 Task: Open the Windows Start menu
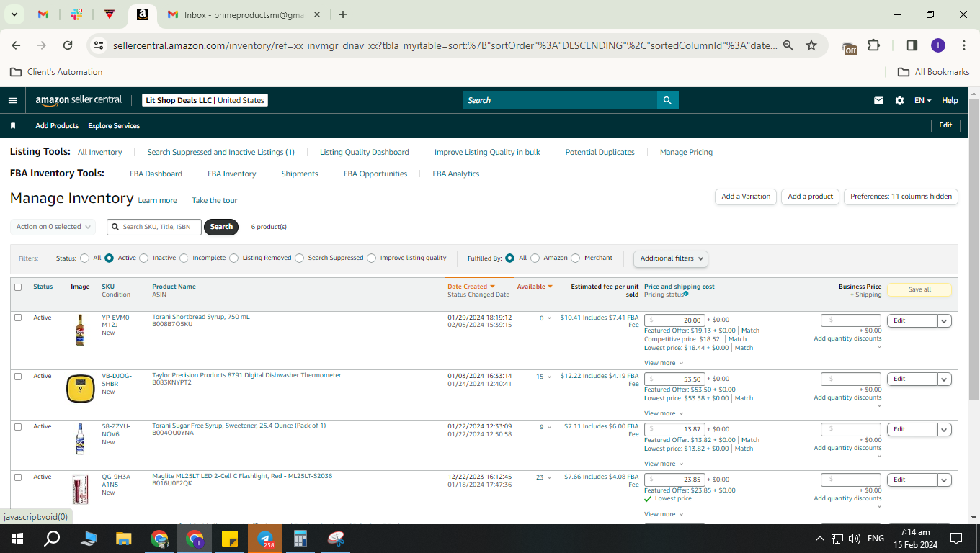tap(17, 538)
